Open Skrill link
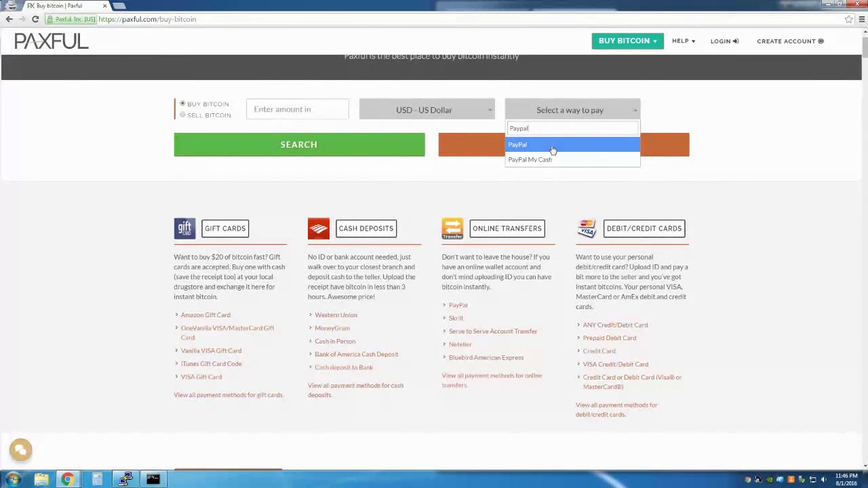The width and height of the screenshot is (868, 488). pyautogui.click(x=456, y=318)
